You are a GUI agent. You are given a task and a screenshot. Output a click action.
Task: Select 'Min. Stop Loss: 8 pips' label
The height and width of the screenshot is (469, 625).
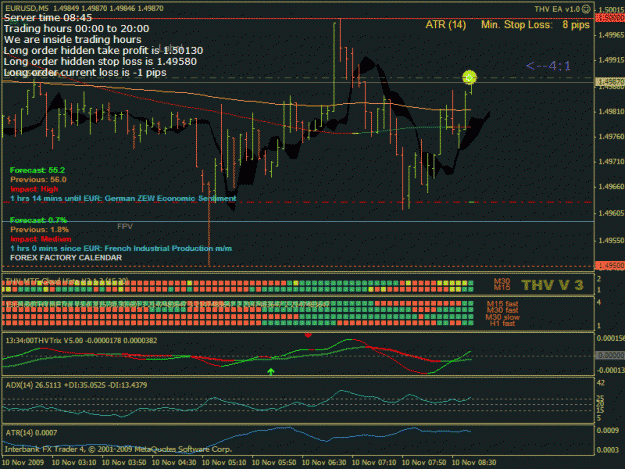point(535,25)
